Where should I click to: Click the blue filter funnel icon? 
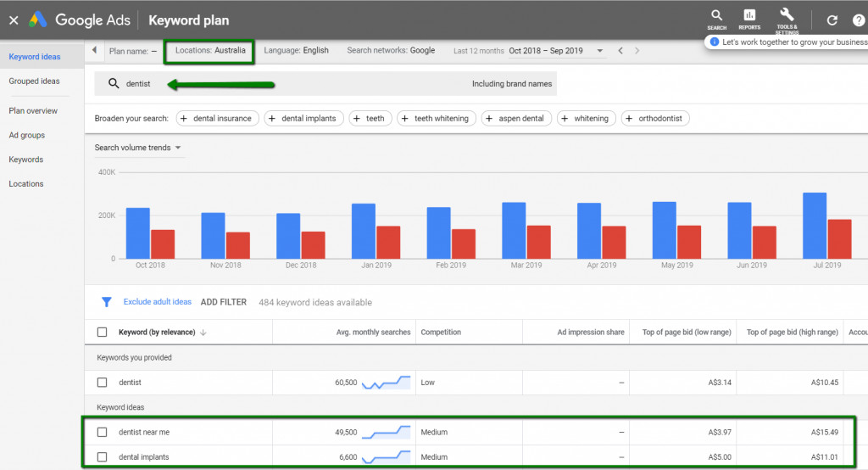[x=106, y=302]
